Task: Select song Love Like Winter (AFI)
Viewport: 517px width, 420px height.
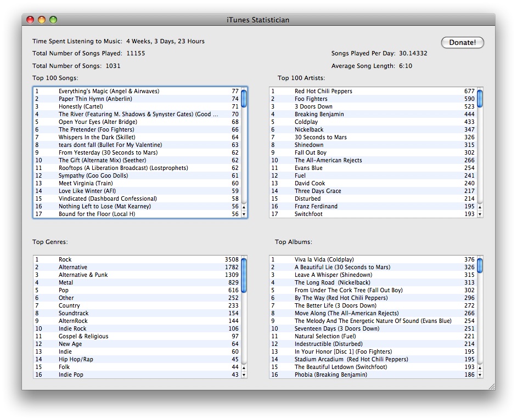Action: click(137, 191)
